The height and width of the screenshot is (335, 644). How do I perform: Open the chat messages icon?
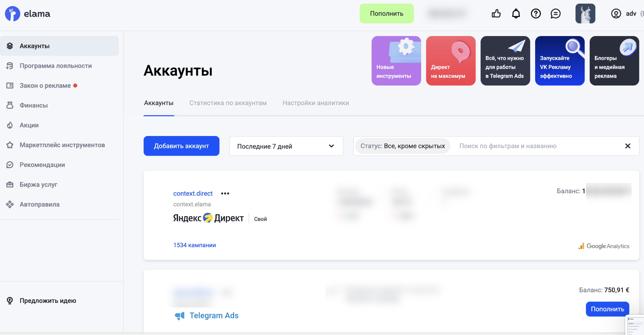pos(555,14)
